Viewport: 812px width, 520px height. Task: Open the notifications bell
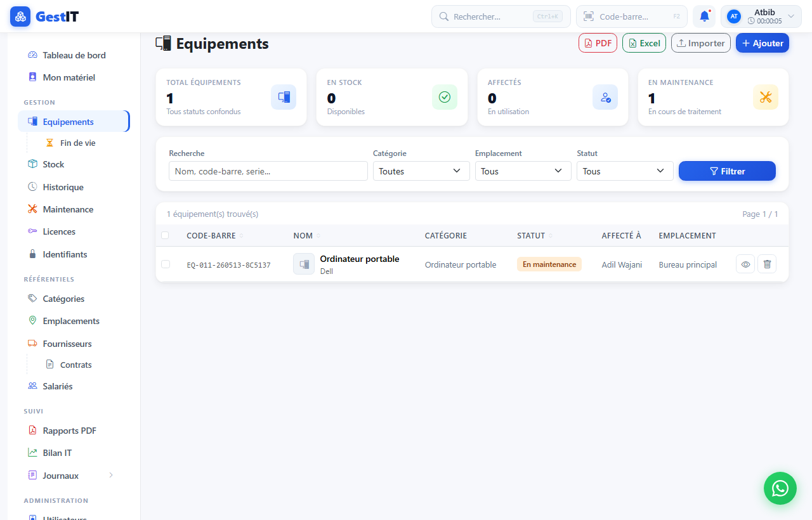click(704, 16)
